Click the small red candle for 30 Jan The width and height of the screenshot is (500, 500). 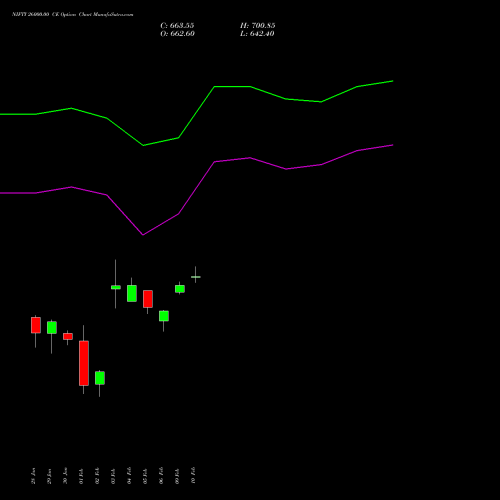pos(68,336)
